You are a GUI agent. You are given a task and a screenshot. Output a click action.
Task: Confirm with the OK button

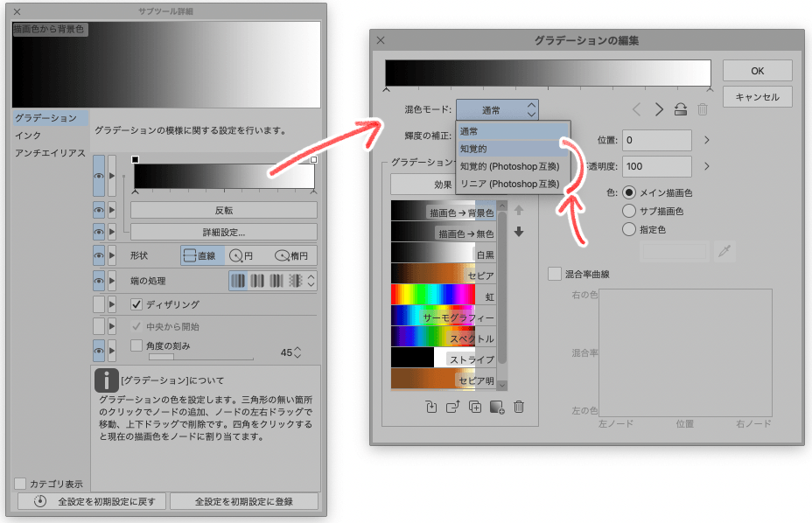[758, 71]
